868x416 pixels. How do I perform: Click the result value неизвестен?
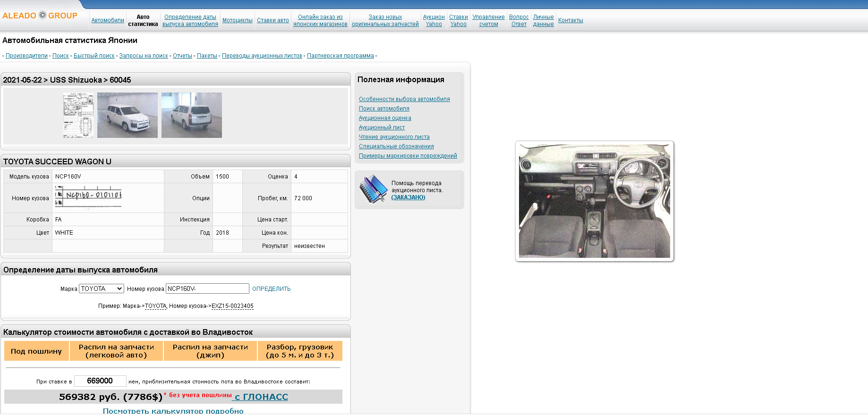click(309, 246)
